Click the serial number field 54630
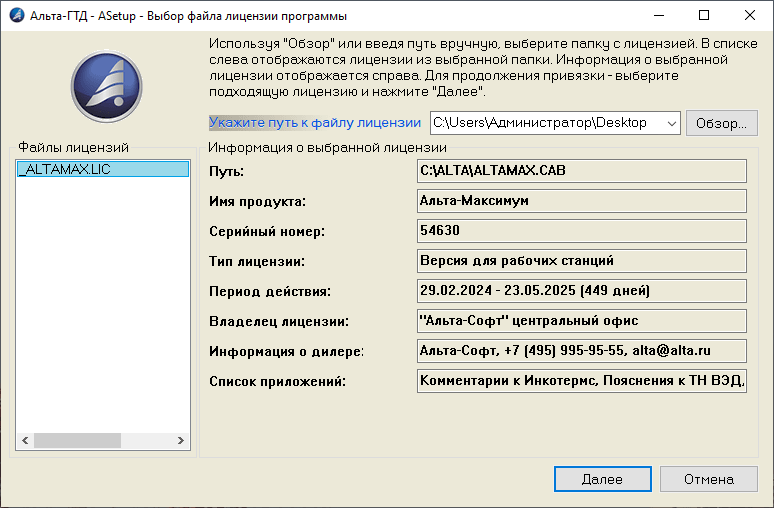 coord(581,231)
